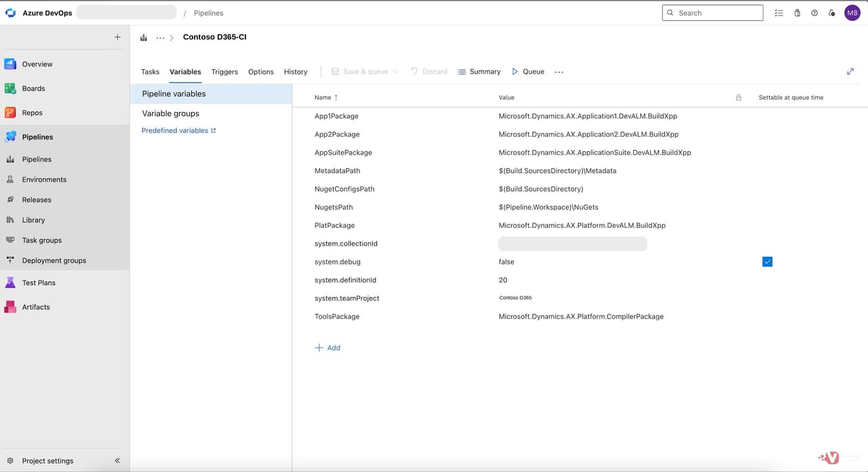
Task: Click the Project settings gear icon
Action: point(10,461)
